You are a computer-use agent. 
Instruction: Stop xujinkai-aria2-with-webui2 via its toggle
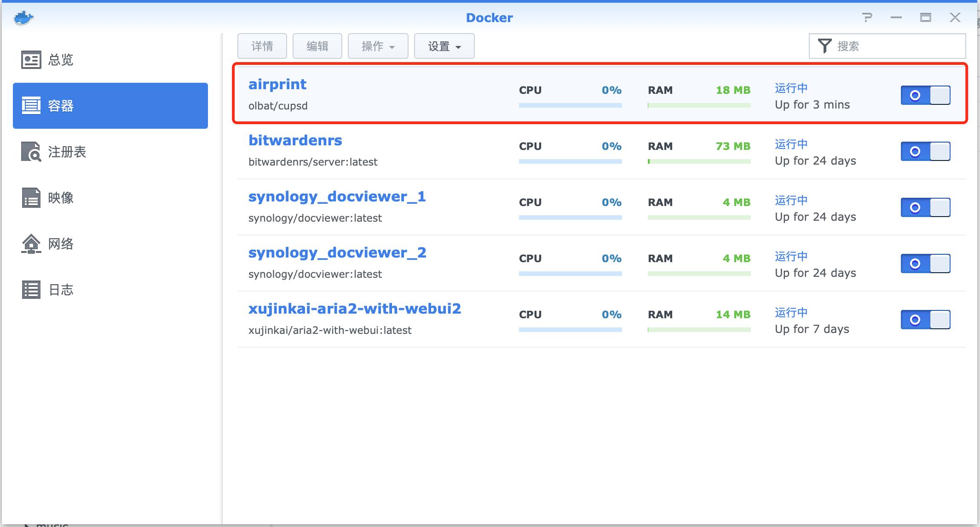pyautogui.click(x=925, y=320)
